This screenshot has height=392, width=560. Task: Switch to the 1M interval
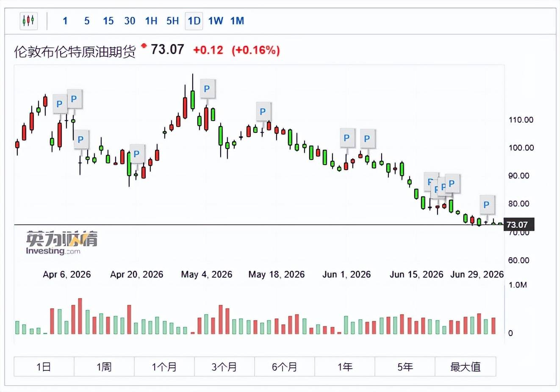(237, 21)
